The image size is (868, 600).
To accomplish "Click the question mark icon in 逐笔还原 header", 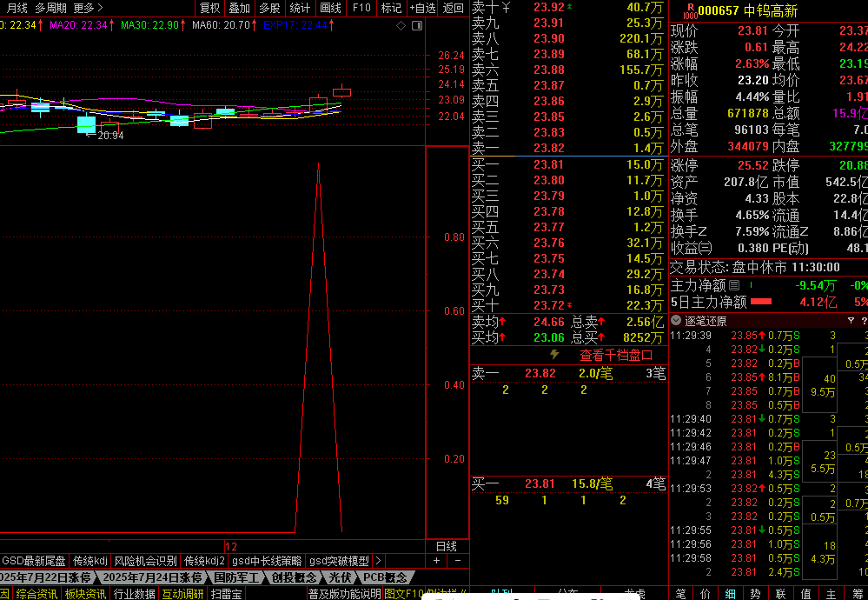I will (x=851, y=320).
